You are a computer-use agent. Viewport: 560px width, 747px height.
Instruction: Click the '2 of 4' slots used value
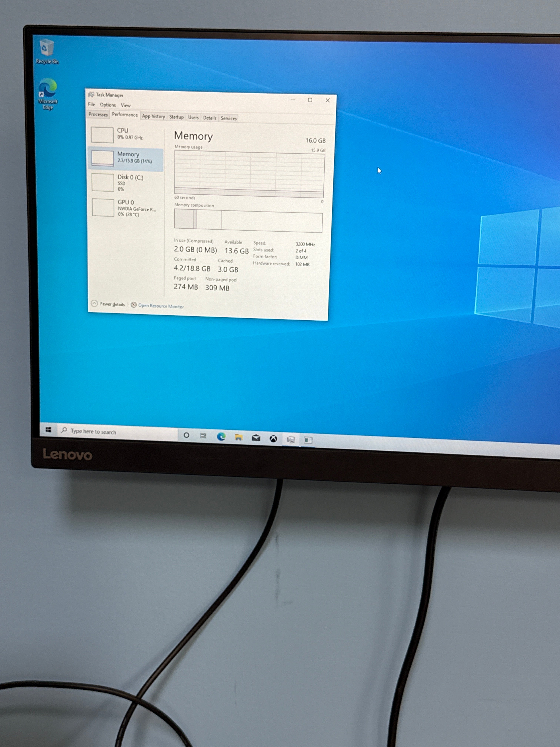(301, 251)
